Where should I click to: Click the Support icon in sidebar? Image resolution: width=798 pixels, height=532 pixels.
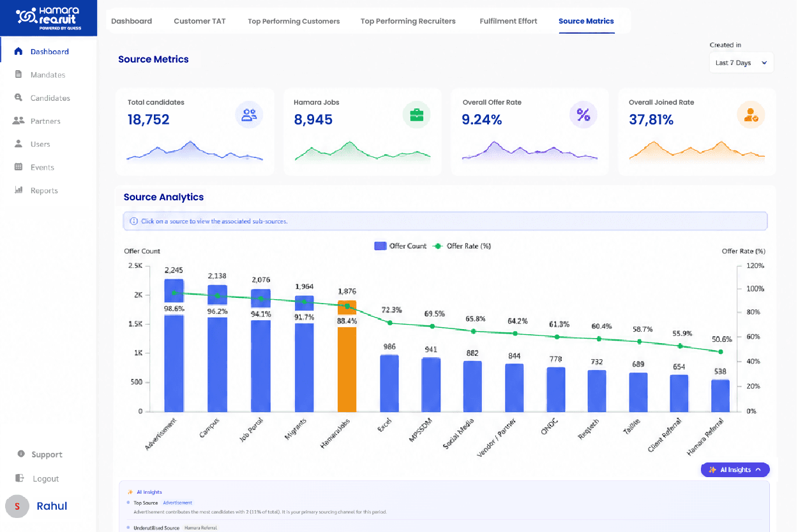[x=21, y=454]
